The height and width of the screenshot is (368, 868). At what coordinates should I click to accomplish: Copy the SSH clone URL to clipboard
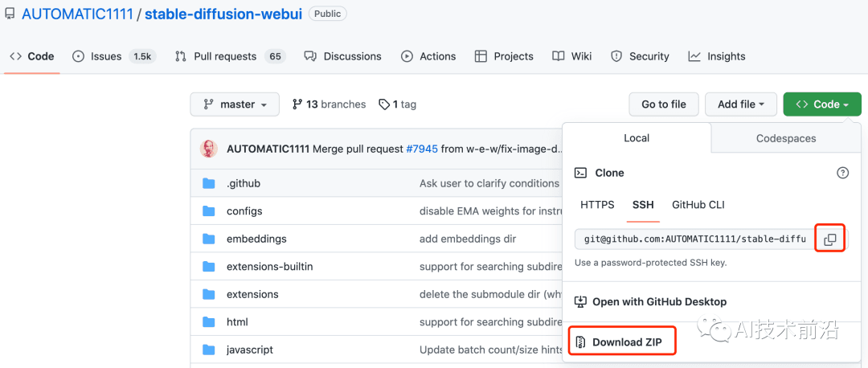830,239
